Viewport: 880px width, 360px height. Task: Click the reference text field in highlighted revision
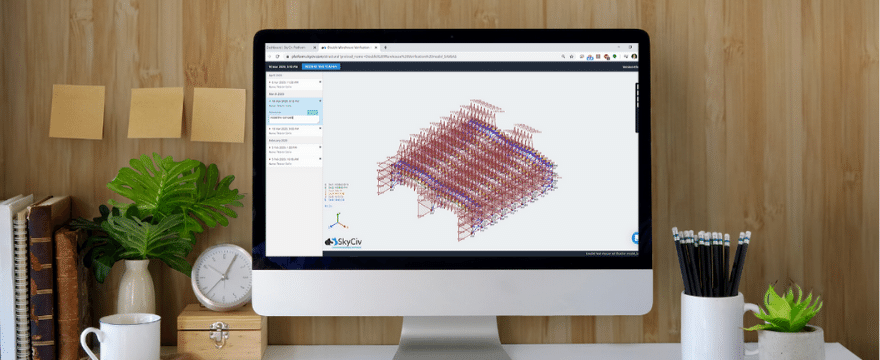[x=294, y=119]
